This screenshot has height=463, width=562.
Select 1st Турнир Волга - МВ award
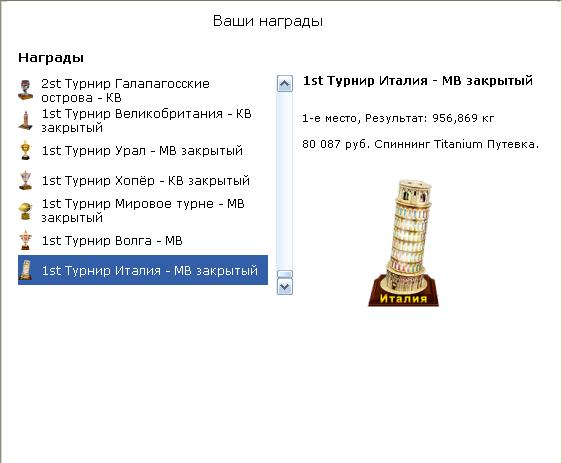(143, 240)
